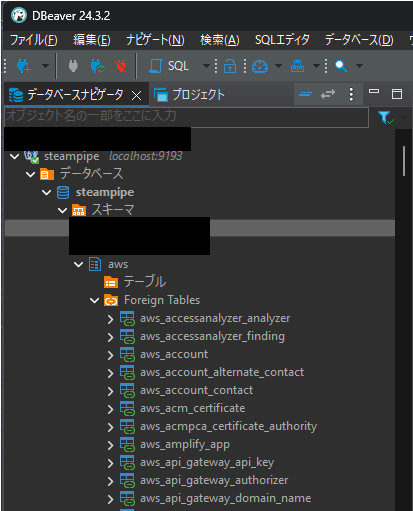Image resolution: width=413 pixels, height=511 pixels.
Task: Open the dropdown beside the tools stack icon
Action: point(316,66)
